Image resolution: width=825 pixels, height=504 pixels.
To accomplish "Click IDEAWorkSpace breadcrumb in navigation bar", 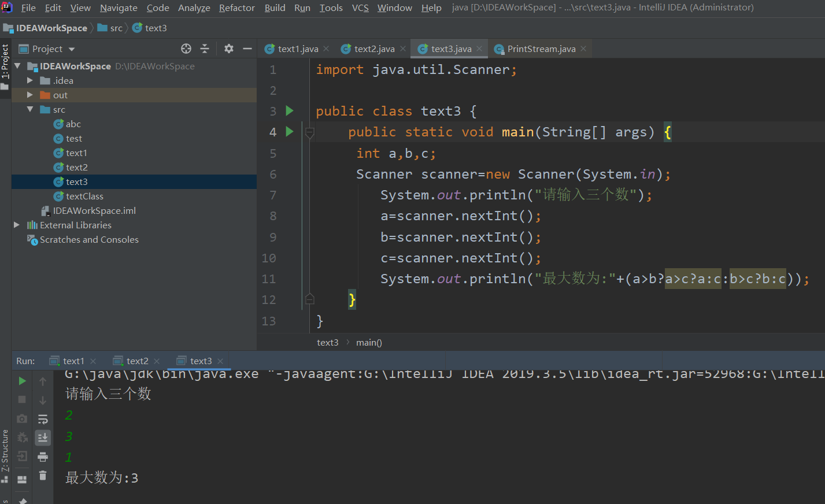I will 51,28.
